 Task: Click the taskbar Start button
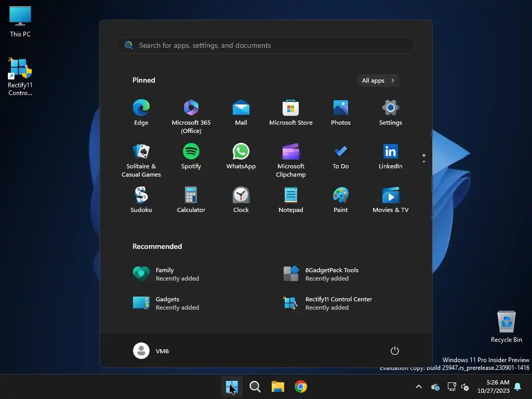tap(232, 387)
